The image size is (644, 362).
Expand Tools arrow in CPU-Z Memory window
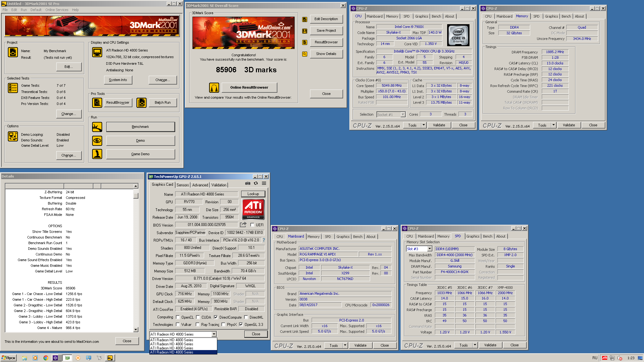[x=553, y=125]
